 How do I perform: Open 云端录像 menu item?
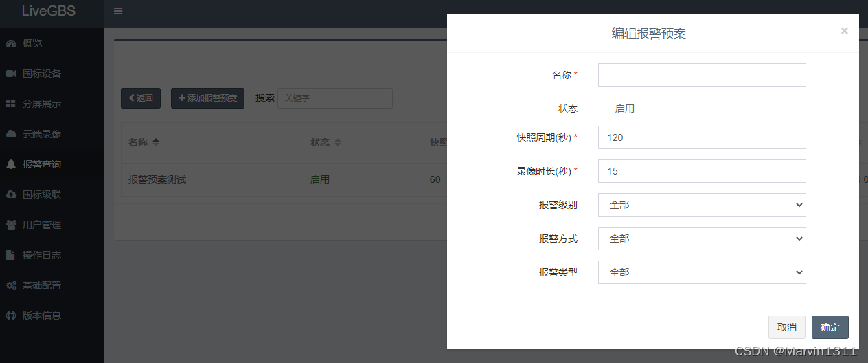click(52, 134)
